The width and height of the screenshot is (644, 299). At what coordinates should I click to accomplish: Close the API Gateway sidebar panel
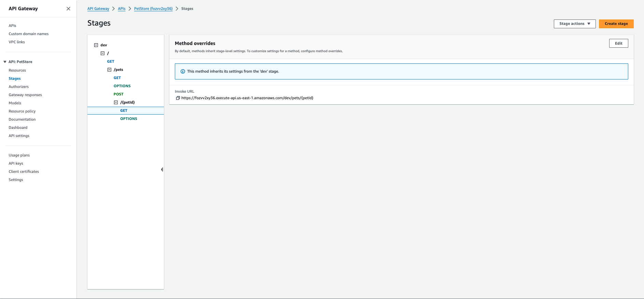(x=68, y=9)
